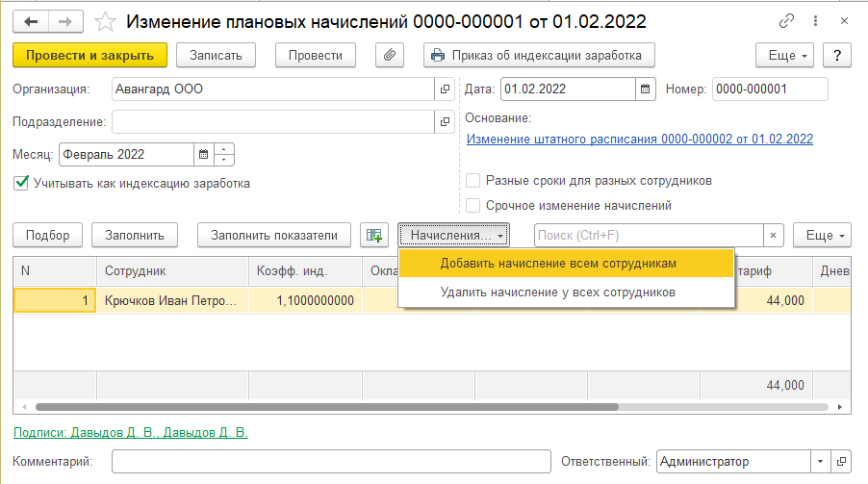
Task: Uncheck Учитывать как индексацию заработка
Action: 21,183
